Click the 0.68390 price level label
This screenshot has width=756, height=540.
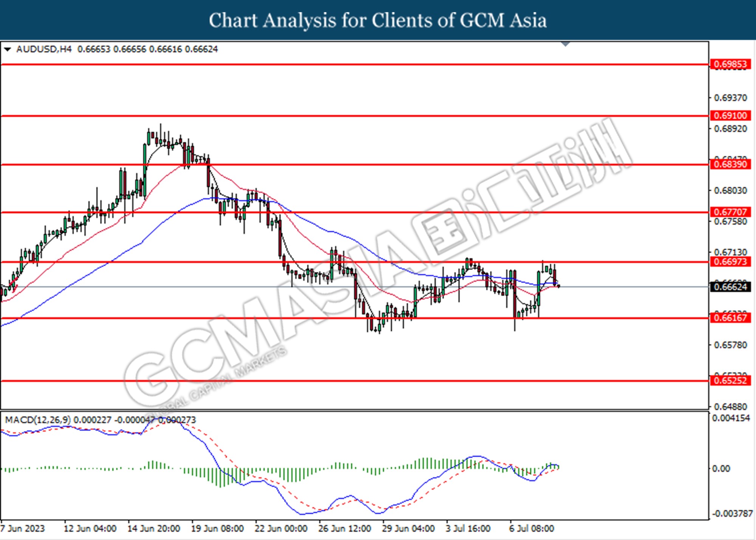click(730, 164)
